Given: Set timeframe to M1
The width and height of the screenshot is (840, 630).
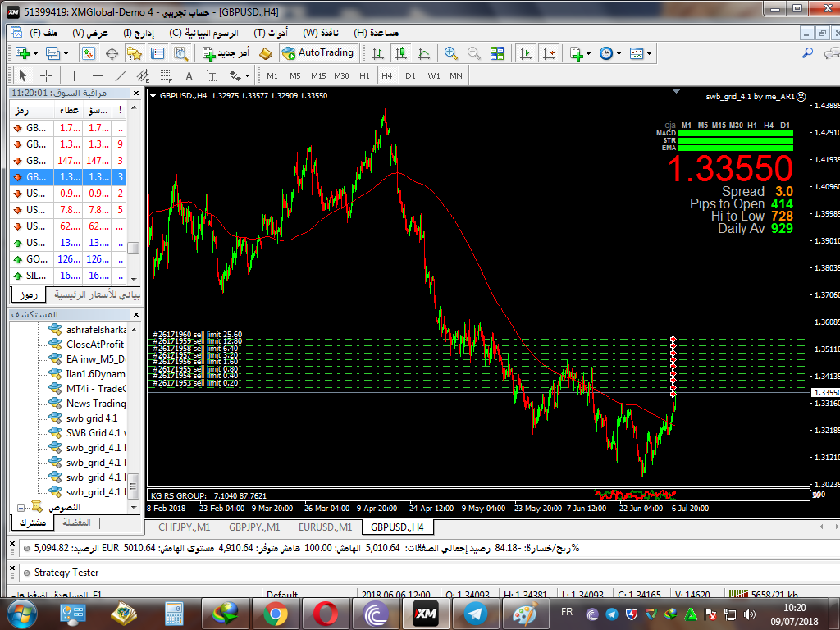Looking at the screenshot, I should [272, 75].
